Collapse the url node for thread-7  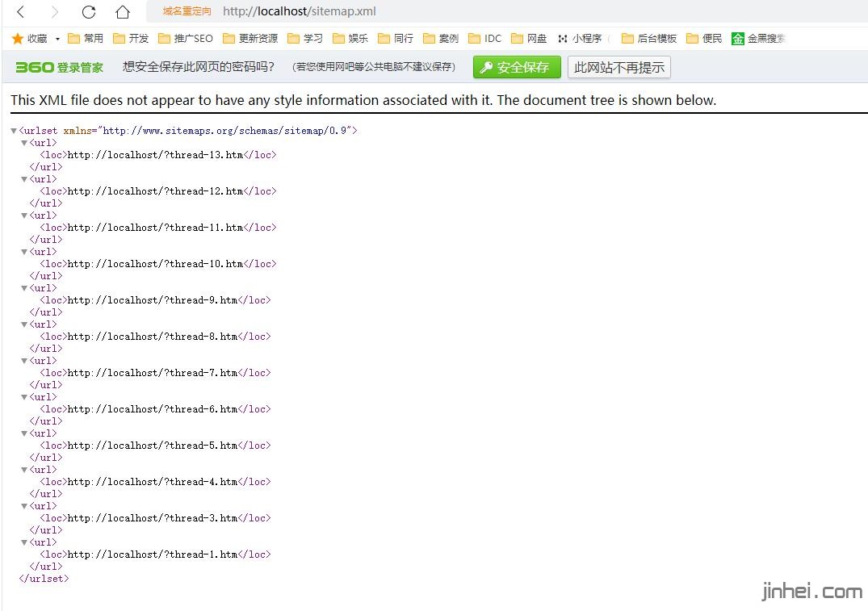tap(24, 361)
